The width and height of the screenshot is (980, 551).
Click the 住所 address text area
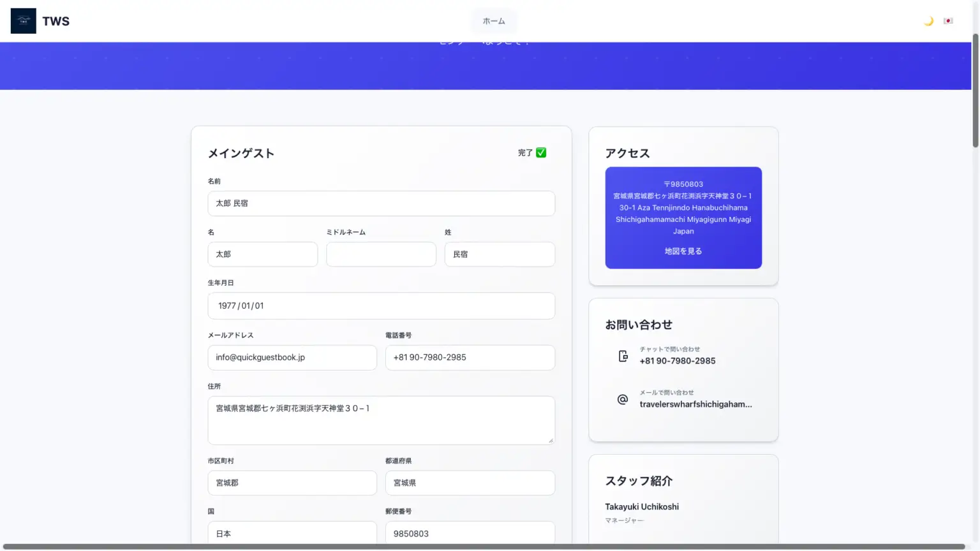(381, 420)
